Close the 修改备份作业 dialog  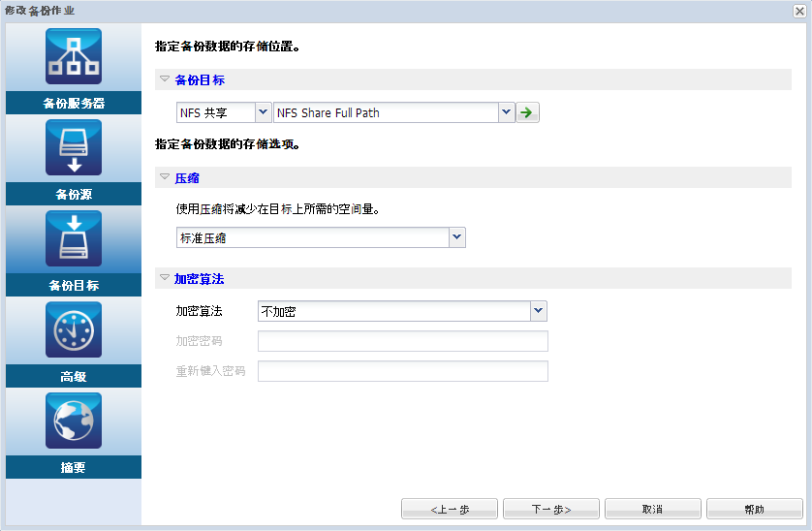point(799,11)
